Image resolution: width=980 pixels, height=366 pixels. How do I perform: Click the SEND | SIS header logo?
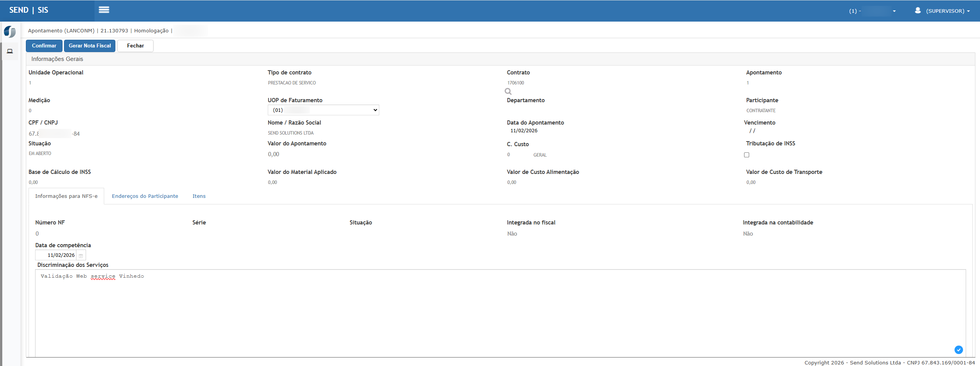tap(29, 10)
